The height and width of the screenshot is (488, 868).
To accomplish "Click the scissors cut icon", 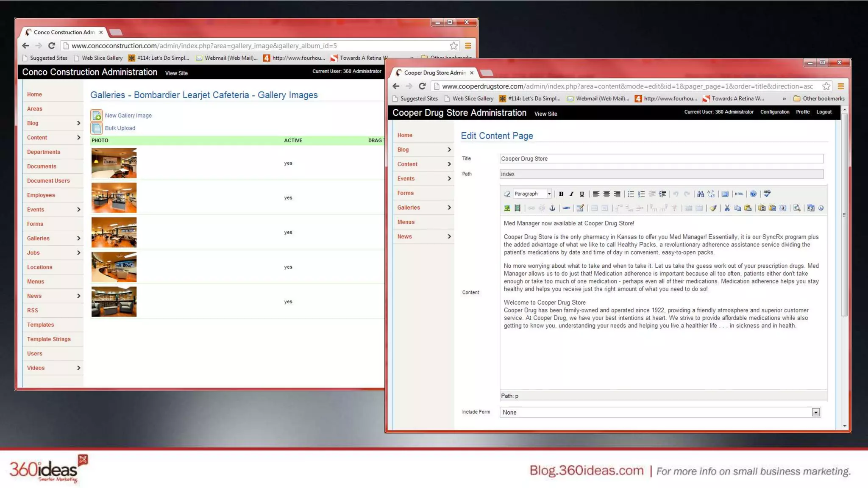I will click(727, 208).
